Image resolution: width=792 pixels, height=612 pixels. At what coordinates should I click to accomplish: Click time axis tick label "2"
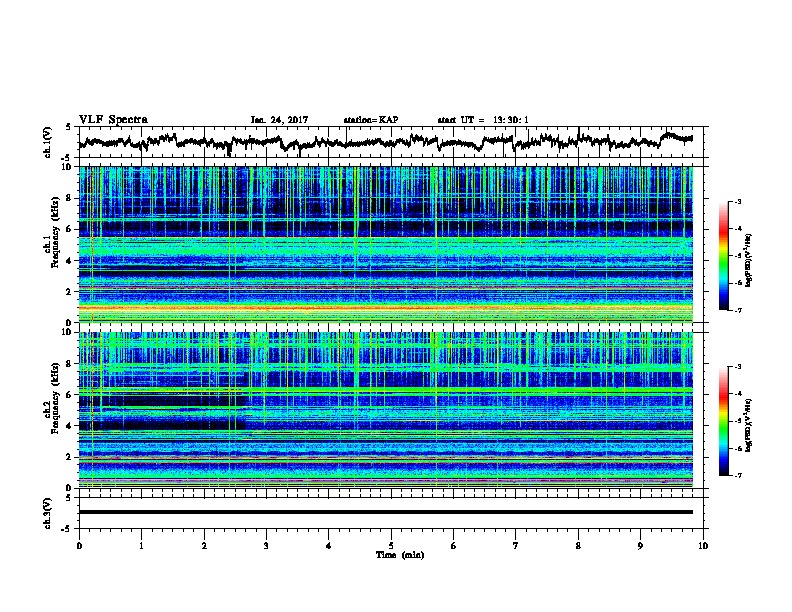point(204,545)
